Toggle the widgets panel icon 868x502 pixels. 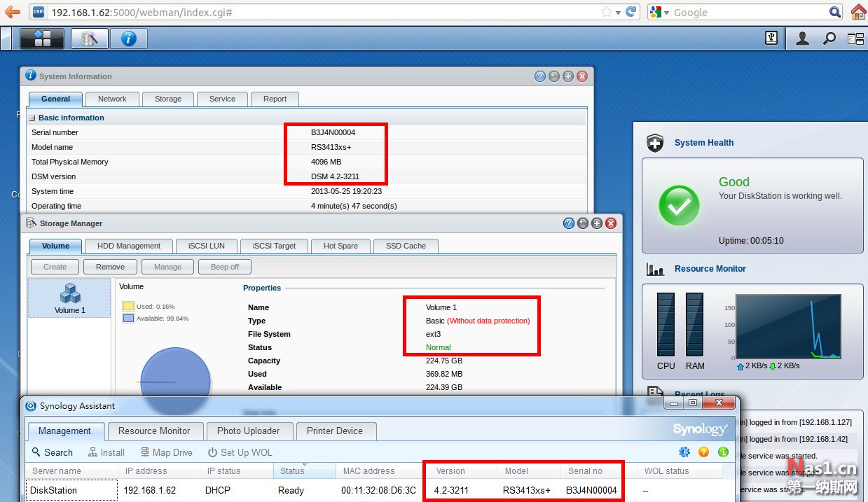pyautogui.click(x=855, y=39)
